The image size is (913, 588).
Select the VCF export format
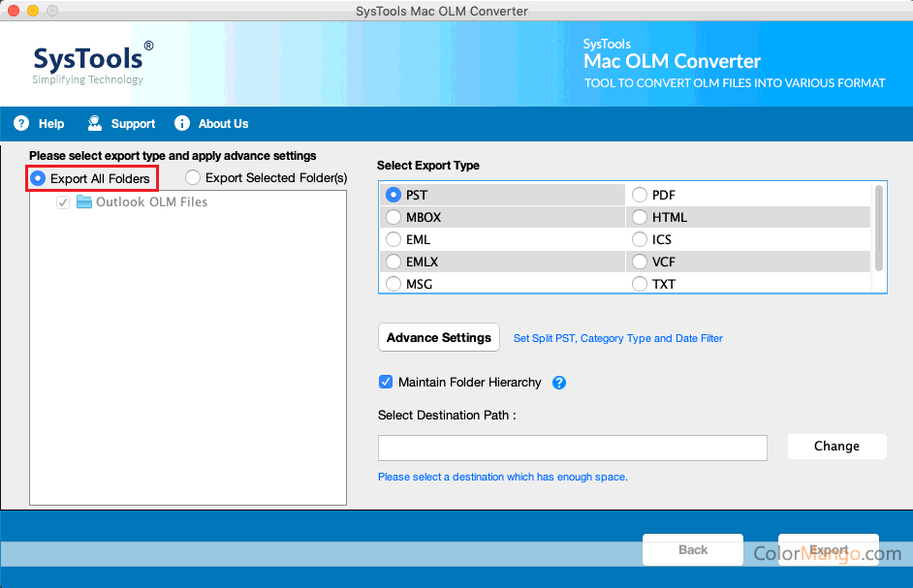640,262
